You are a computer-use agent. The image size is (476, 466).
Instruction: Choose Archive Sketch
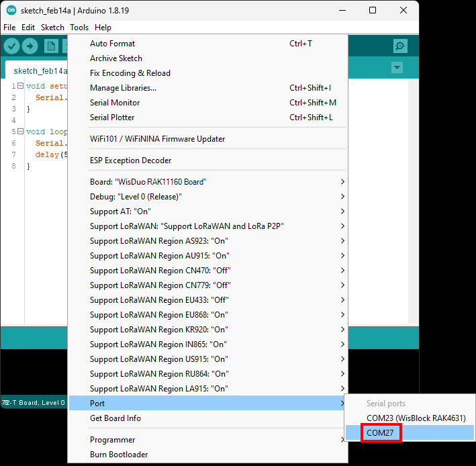pyautogui.click(x=208, y=58)
